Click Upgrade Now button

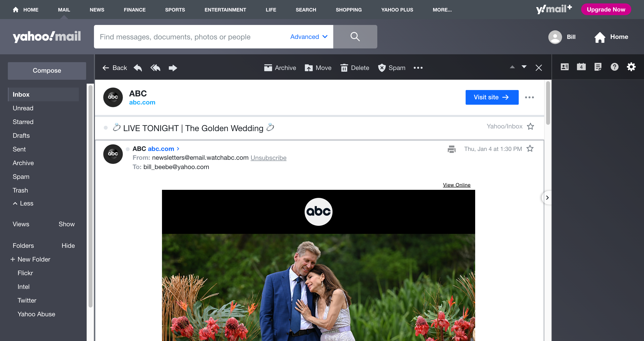606,10
